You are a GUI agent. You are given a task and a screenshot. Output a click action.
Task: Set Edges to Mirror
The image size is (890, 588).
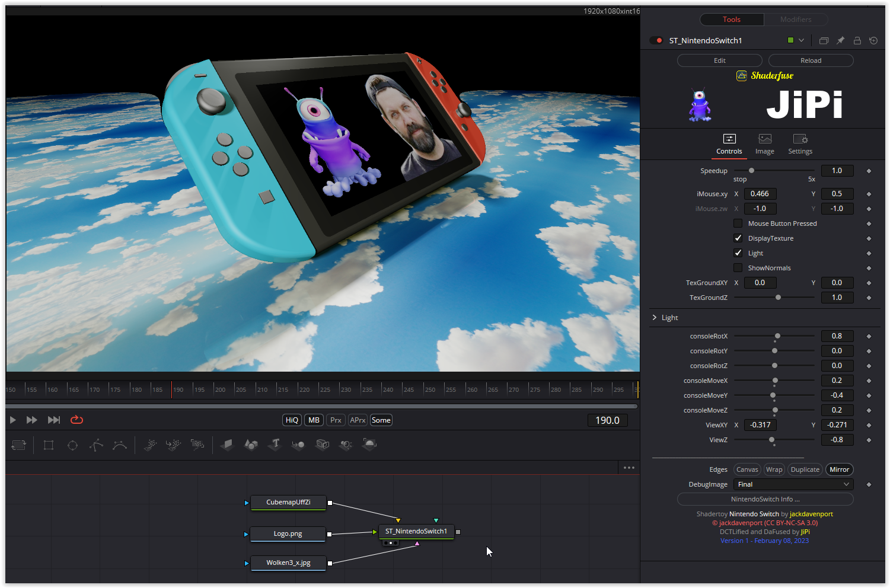pos(840,469)
